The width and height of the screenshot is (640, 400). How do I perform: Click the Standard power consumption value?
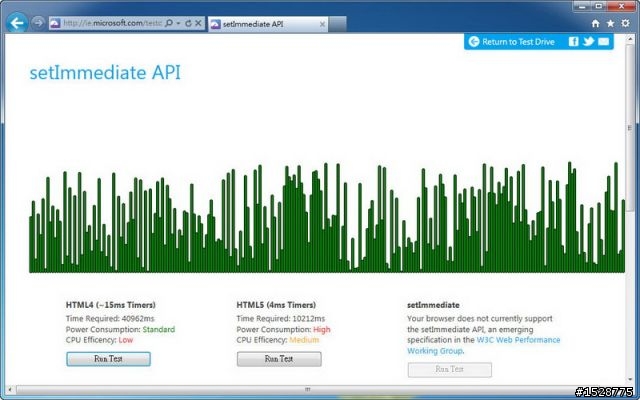coord(159,329)
